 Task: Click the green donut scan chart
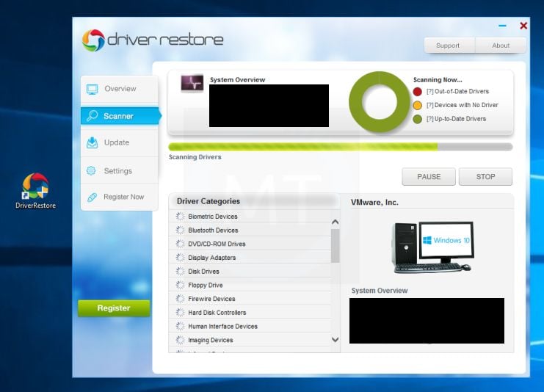(380, 102)
